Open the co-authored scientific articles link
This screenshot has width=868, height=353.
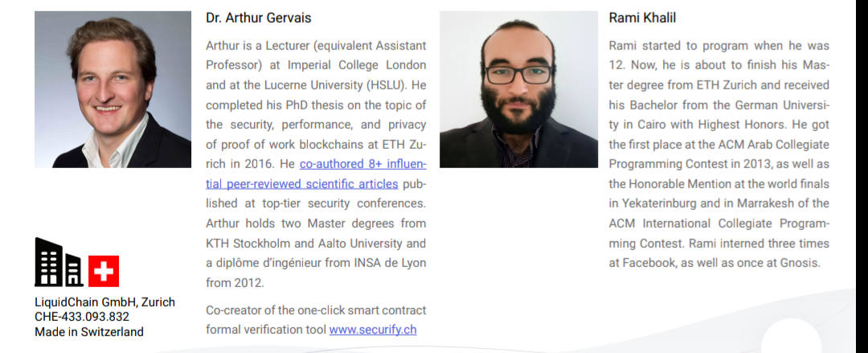[362, 174]
